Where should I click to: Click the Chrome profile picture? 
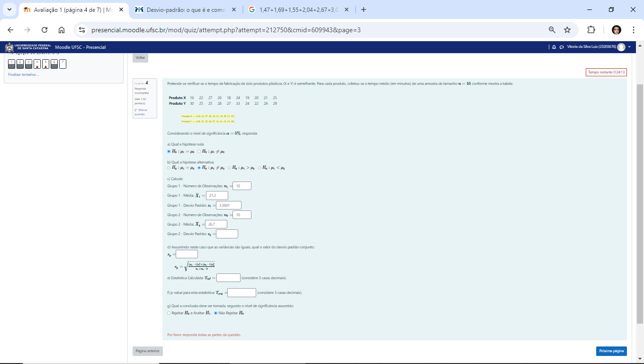pyautogui.click(x=616, y=30)
